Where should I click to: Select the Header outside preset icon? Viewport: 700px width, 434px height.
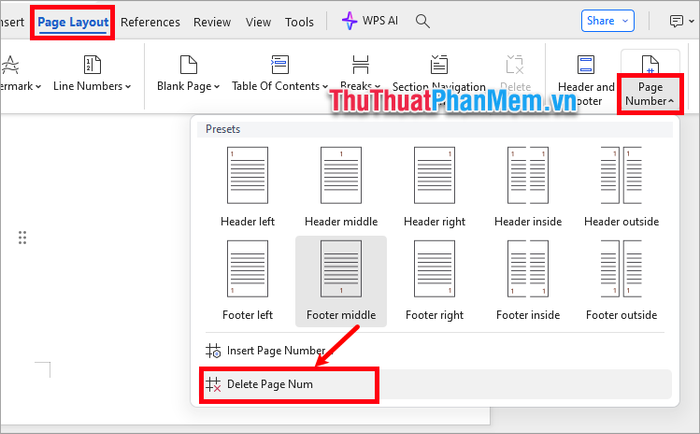point(620,177)
